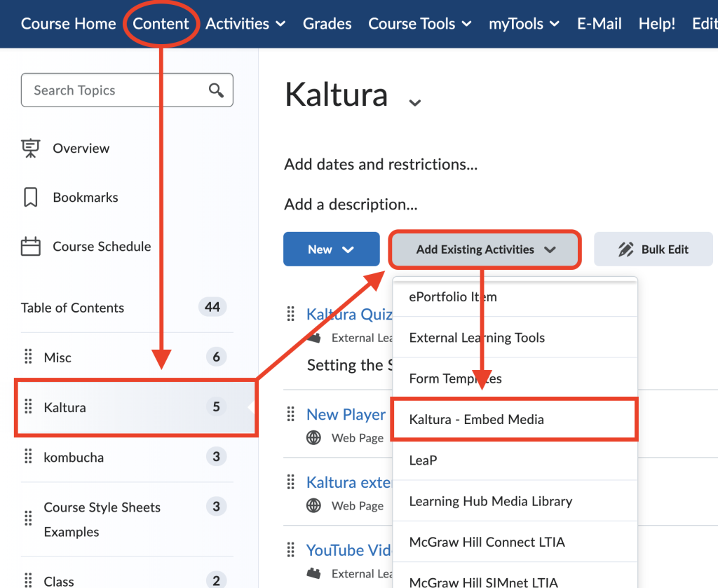The width and height of the screenshot is (718, 588).
Task: Grab the drag handle beside Misc
Action: 28,357
